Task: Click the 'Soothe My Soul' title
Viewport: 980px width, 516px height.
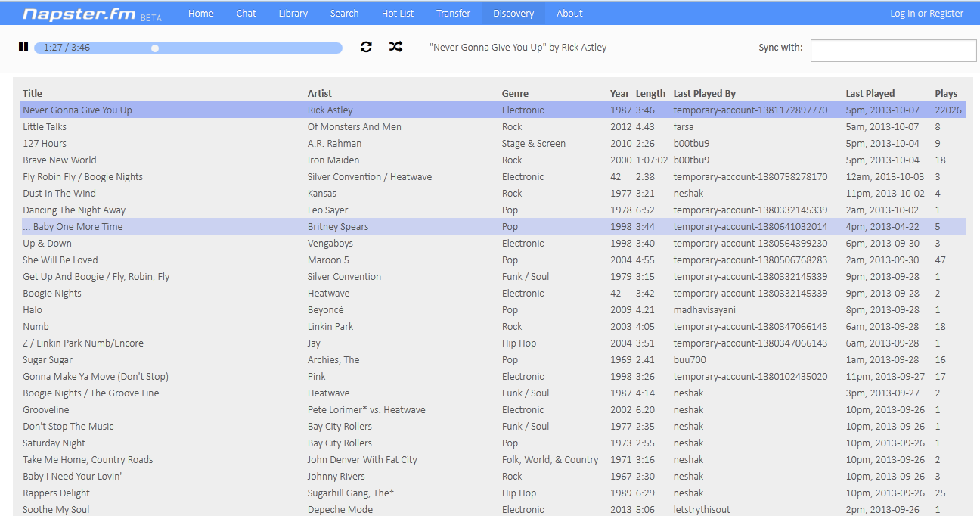Action: [56, 510]
